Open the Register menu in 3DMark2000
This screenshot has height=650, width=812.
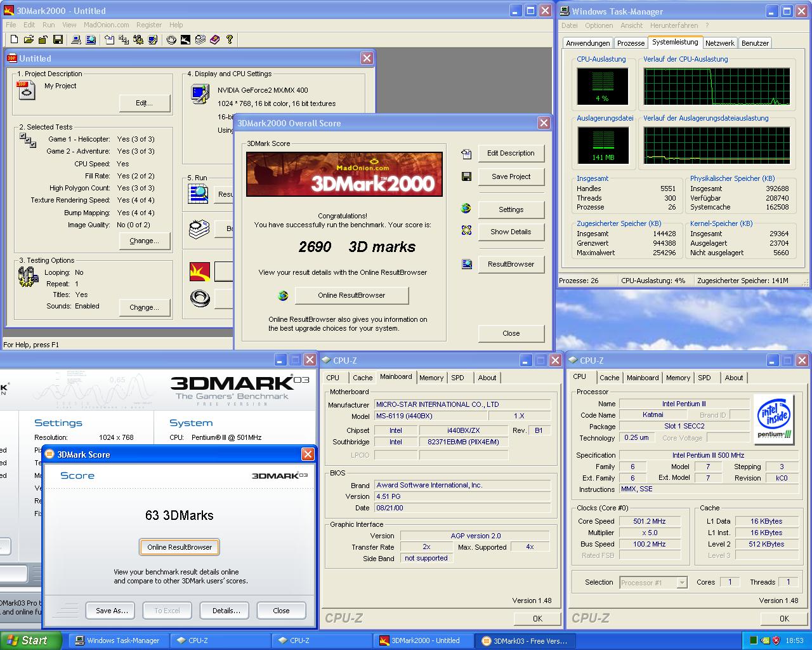point(149,25)
